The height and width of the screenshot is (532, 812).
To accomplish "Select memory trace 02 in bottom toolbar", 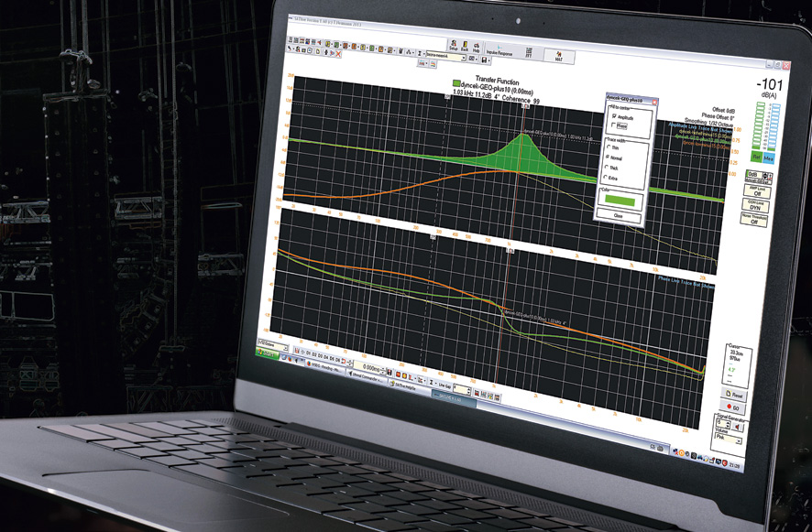I will pos(314,354).
